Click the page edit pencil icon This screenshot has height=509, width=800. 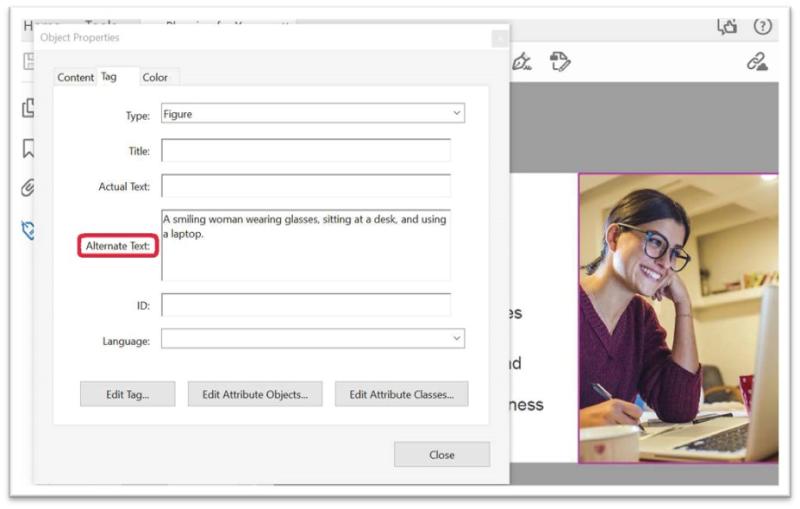coord(560,62)
